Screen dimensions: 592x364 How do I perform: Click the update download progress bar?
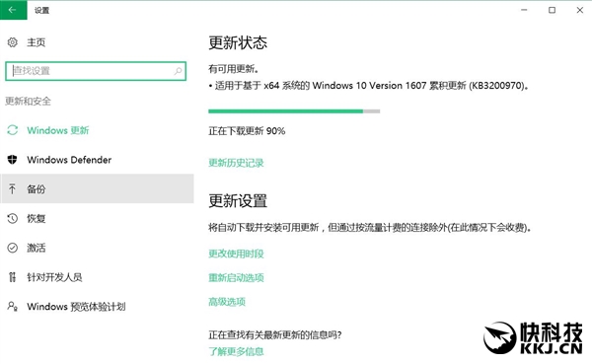click(x=294, y=111)
